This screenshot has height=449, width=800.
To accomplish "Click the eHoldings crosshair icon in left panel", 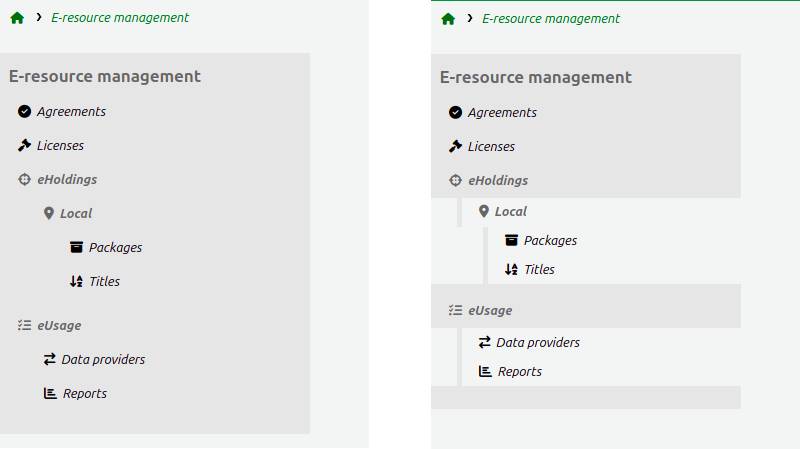I will pos(25,180).
